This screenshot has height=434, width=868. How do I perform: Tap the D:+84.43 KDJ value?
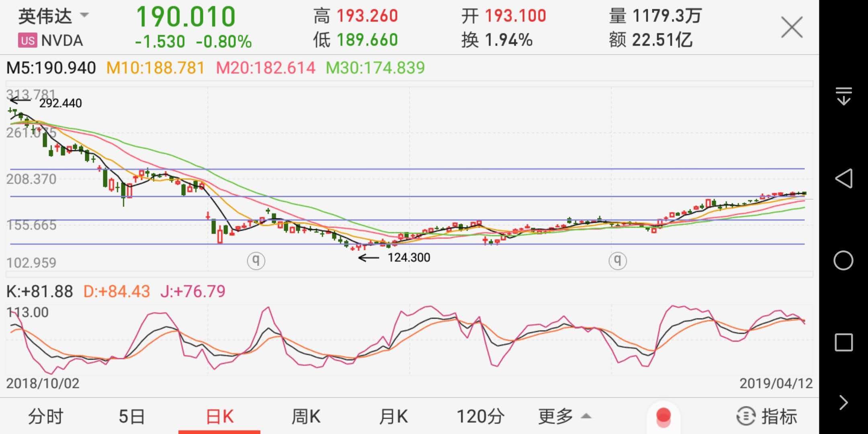(117, 291)
